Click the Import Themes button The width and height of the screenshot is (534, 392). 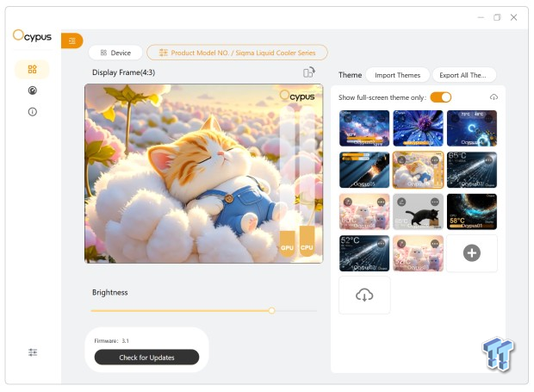coord(397,75)
